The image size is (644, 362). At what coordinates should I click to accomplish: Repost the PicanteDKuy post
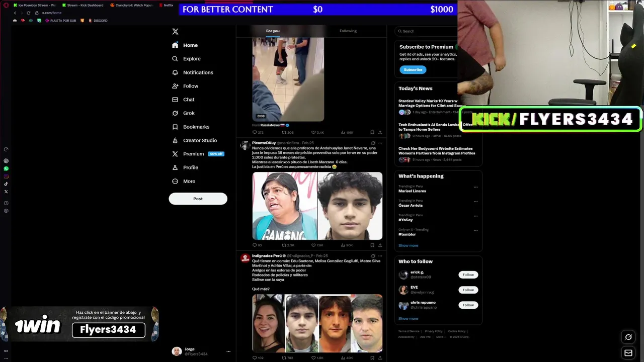[x=288, y=245]
